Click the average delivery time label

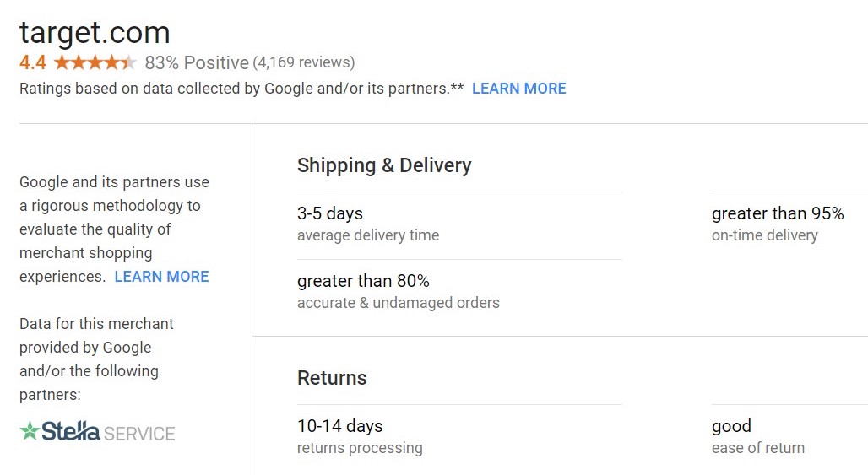[x=368, y=235]
